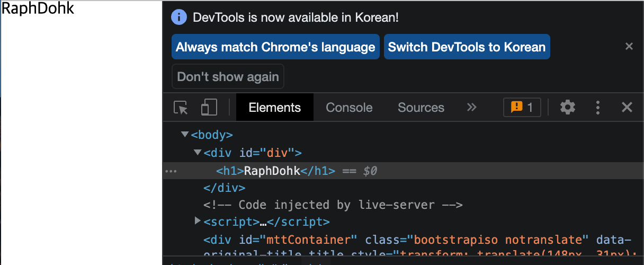Screen dimensions: 644x265
Task: Switch to the Elements tab
Action: [275, 108]
